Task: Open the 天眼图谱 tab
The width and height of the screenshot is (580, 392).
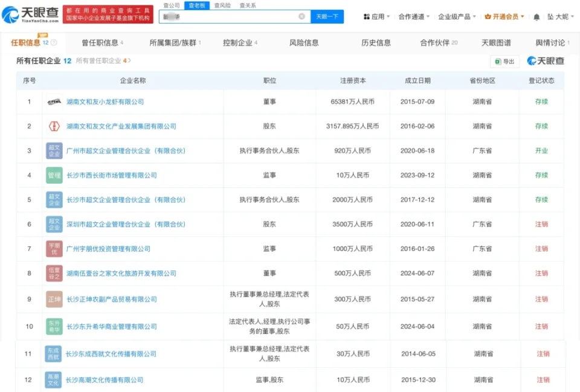Action: [496, 42]
